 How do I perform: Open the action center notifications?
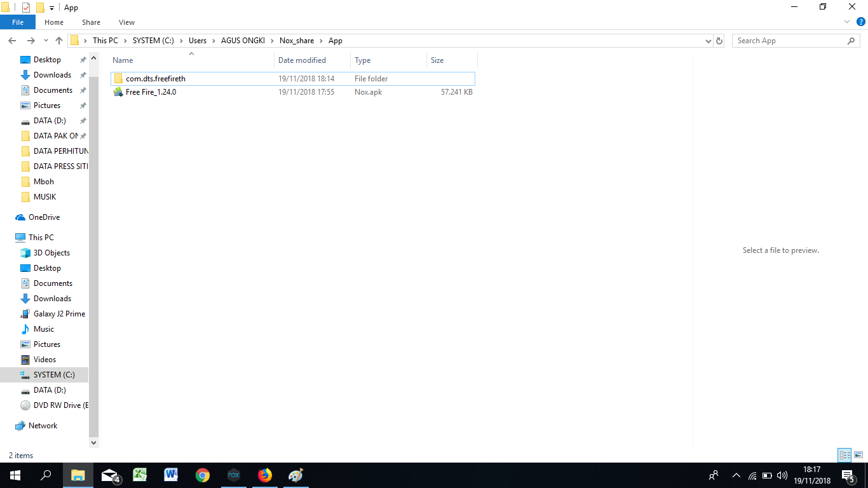848,475
